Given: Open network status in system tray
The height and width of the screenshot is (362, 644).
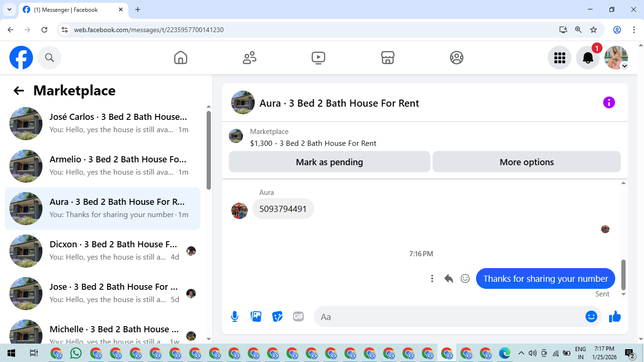Looking at the screenshot, I should (x=556, y=353).
